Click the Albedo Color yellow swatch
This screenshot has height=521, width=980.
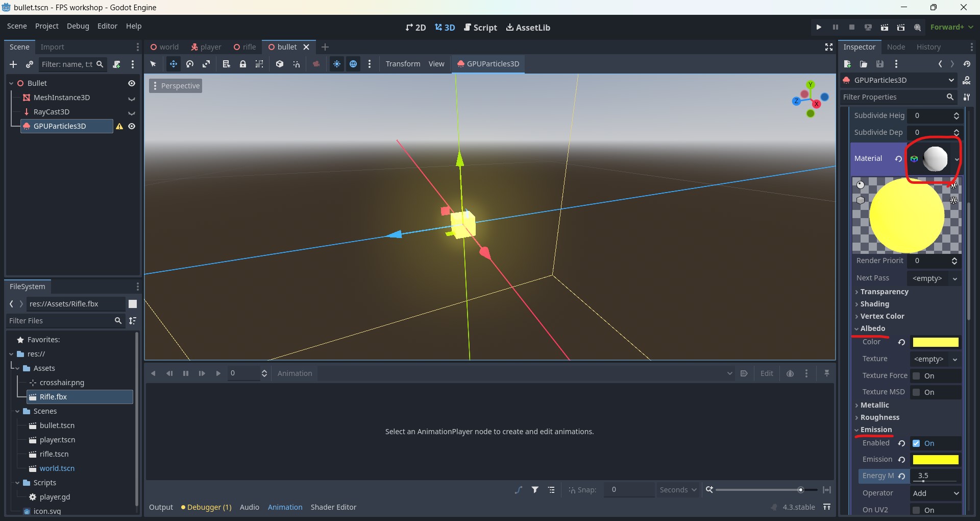(935, 342)
